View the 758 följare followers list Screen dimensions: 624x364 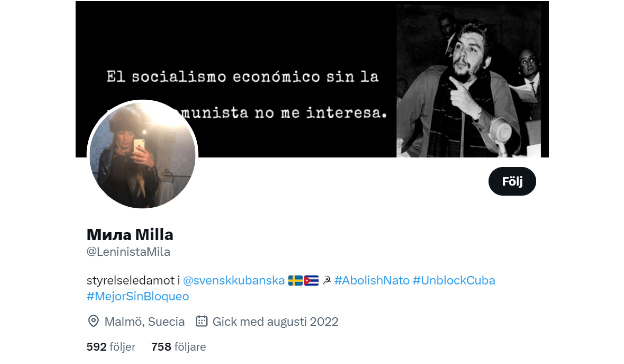tap(179, 347)
